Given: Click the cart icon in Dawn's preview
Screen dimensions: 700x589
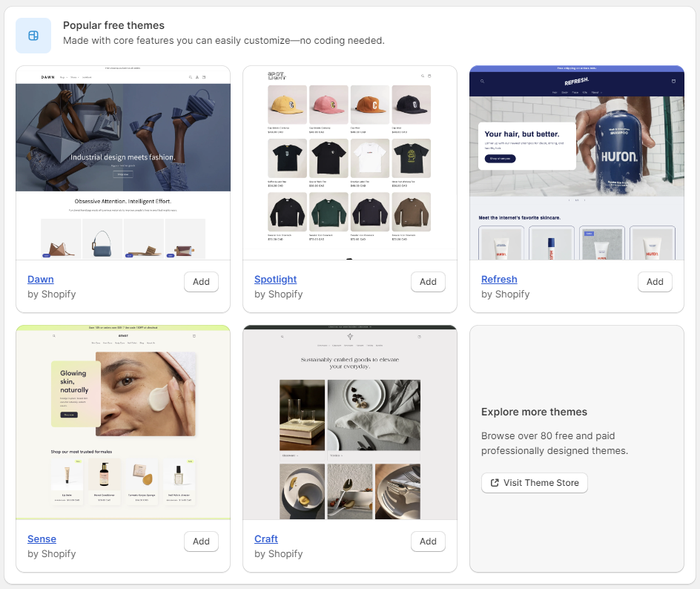Looking at the screenshot, I should pos(204,77).
